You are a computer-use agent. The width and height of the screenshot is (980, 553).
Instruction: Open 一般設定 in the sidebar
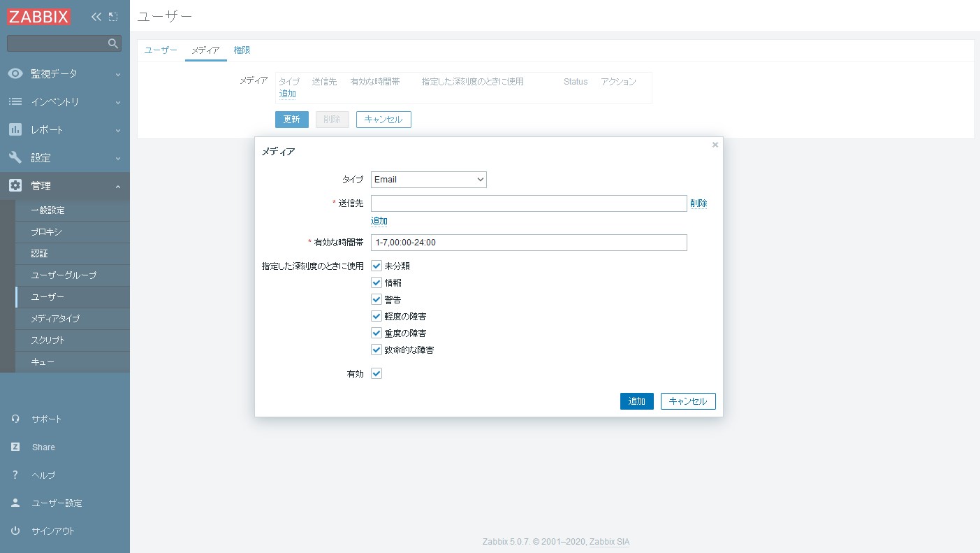pyautogui.click(x=73, y=210)
